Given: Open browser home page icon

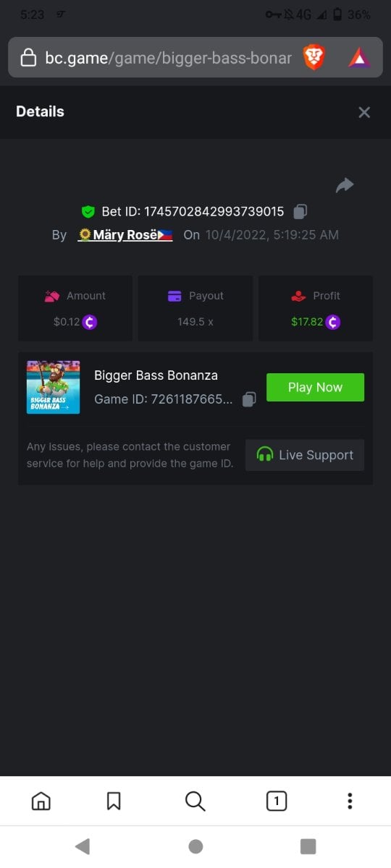Looking at the screenshot, I should pyautogui.click(x=41, y=801).
